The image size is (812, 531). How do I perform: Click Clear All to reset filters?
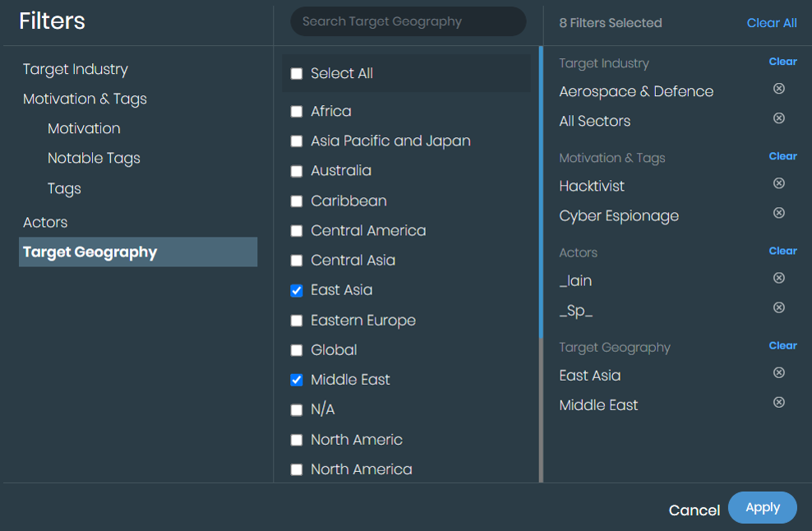click(771, 22)
